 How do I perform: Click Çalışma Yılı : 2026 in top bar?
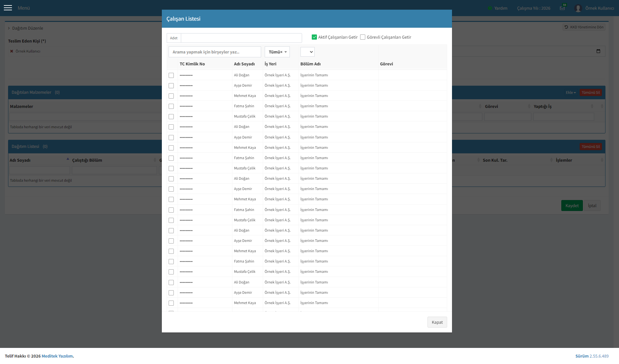click(534, 8)
